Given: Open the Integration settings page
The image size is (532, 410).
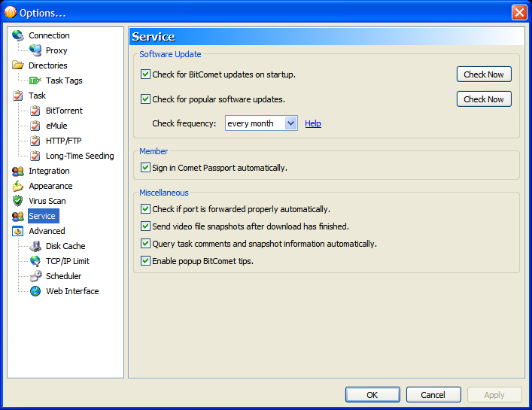Looking at the screenshot, I should pos(49,171).
